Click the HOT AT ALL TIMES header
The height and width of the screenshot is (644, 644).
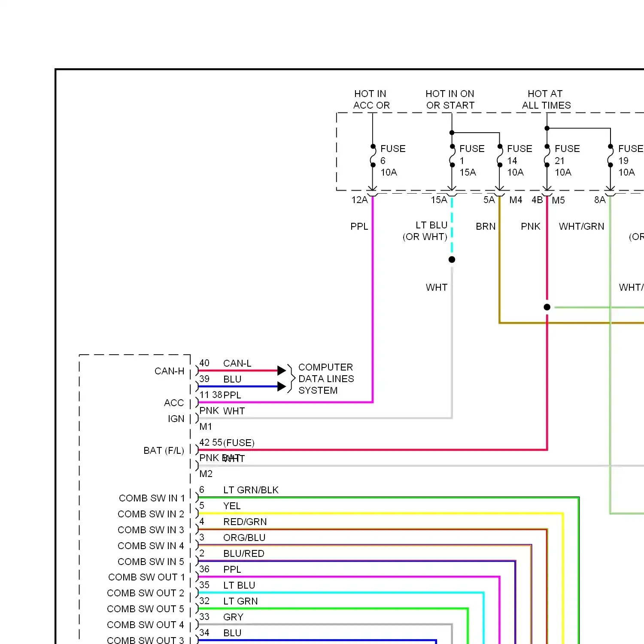click(x=546, y=100)
